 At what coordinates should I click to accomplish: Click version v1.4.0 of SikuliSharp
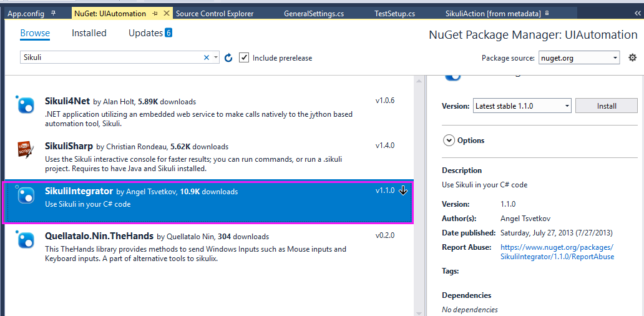click(385, 146)
